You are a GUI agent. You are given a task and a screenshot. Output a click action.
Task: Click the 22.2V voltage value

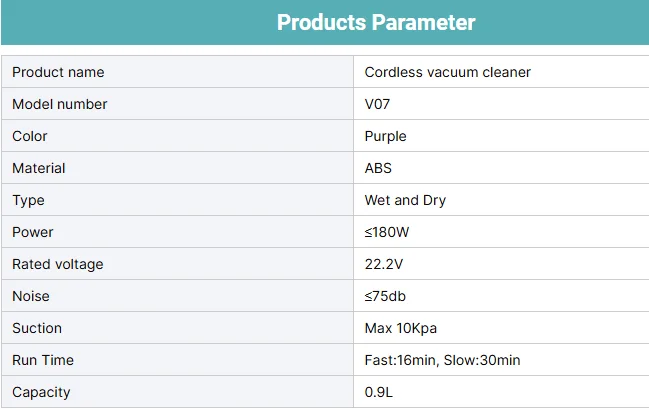(x=384, y=264)
